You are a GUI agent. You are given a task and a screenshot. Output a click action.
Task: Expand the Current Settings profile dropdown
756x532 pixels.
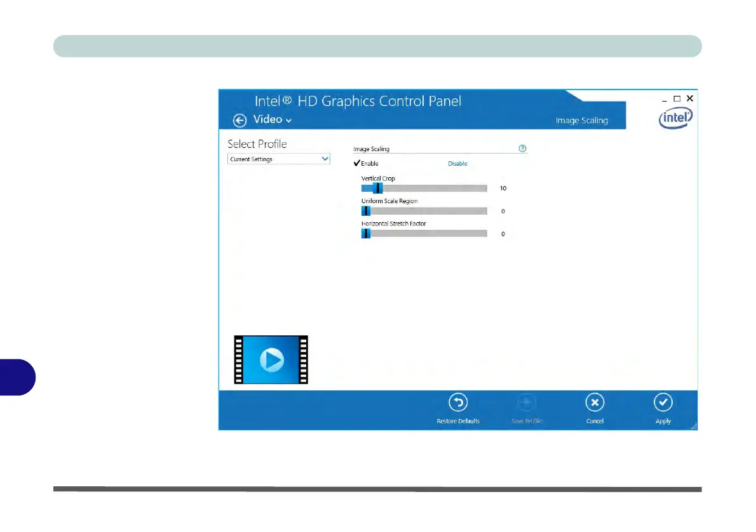(279, 159)
